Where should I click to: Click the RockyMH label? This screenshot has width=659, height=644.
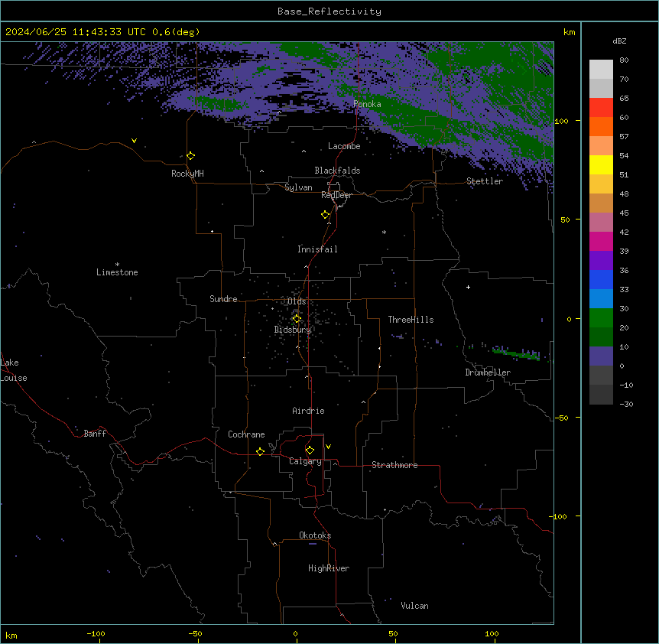pos(187,174)
